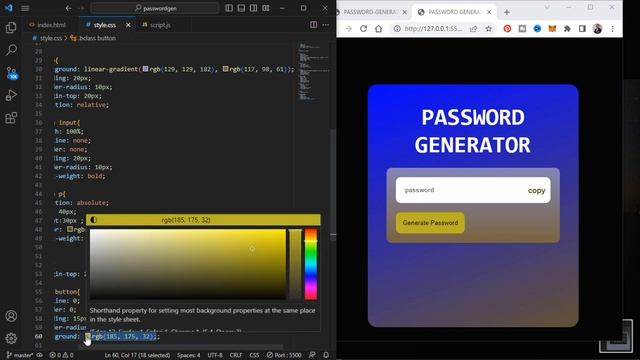Open notifications bell in status bar
Image resolution: width=640 pixels, height=360 pixels.
click(x=326, y=355)
